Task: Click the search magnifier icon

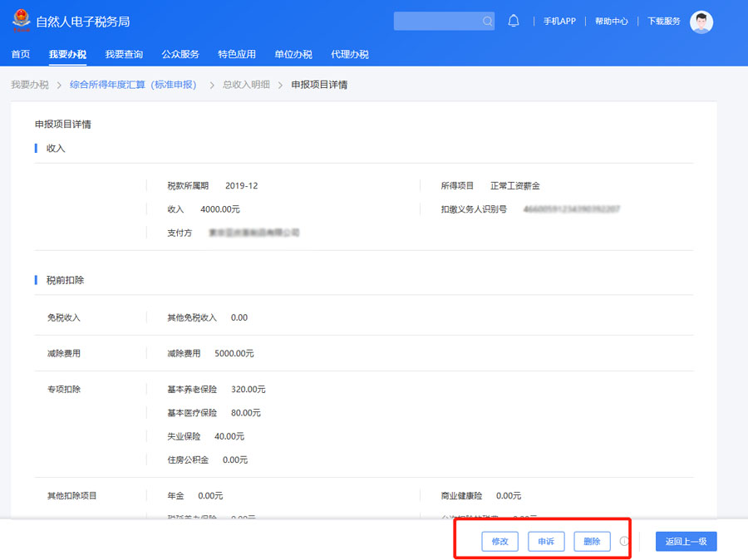Action: [487, 22]
